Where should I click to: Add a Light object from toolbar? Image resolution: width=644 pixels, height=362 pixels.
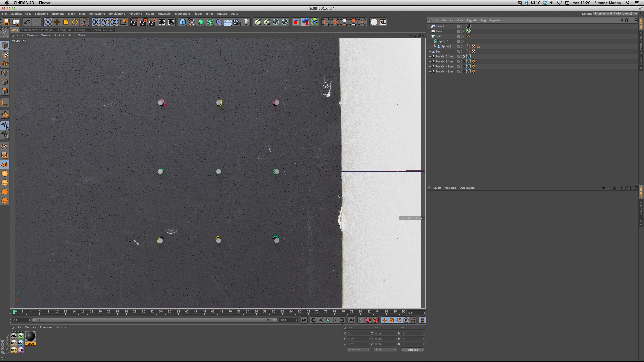(x=246, y=22)
